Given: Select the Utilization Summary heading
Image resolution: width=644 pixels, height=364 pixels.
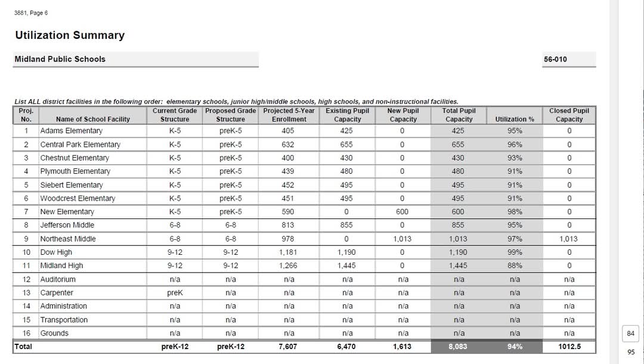Looking at the screenshot, I should (x=70, y=35).
